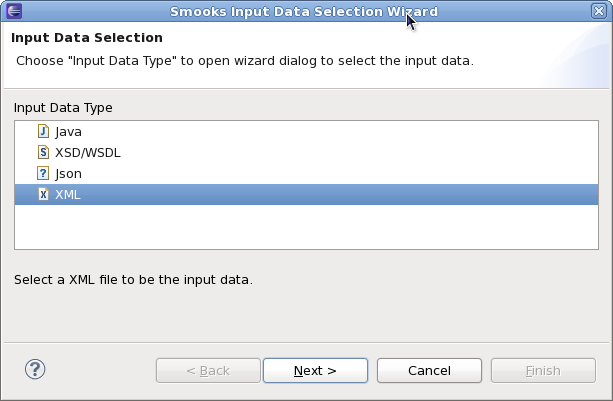This screenshot has height=401, width=613.
Task: Click the "Input Data Type" label
Action: tap(63, 107)
